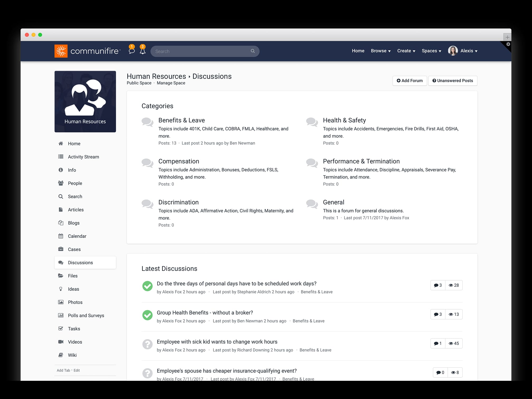The height and width of the screenshot is (399, 532).
Task: Click the Compensation forum bubble icon
Action: pyautogui.click(x=147, y=163)
